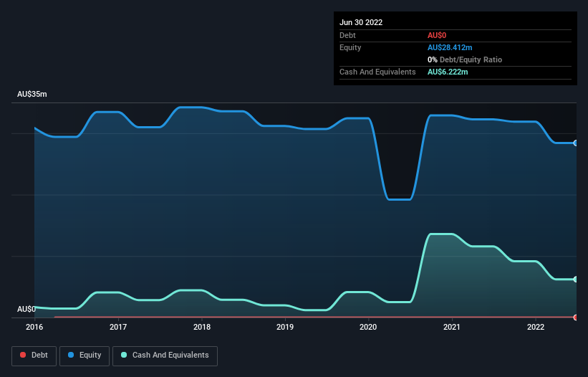588x377 pixels.
Task: Click the 2016 x-axis label
Action: click(34, 327)
